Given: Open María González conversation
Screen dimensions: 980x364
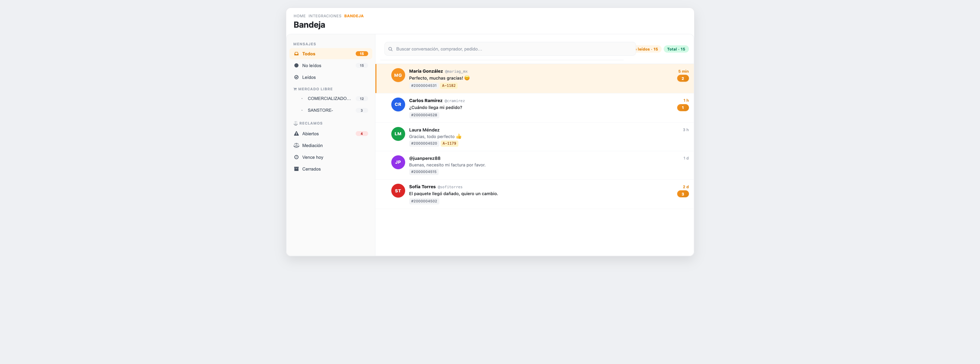Looking at the screenshot, I should (x=534, y=79).
